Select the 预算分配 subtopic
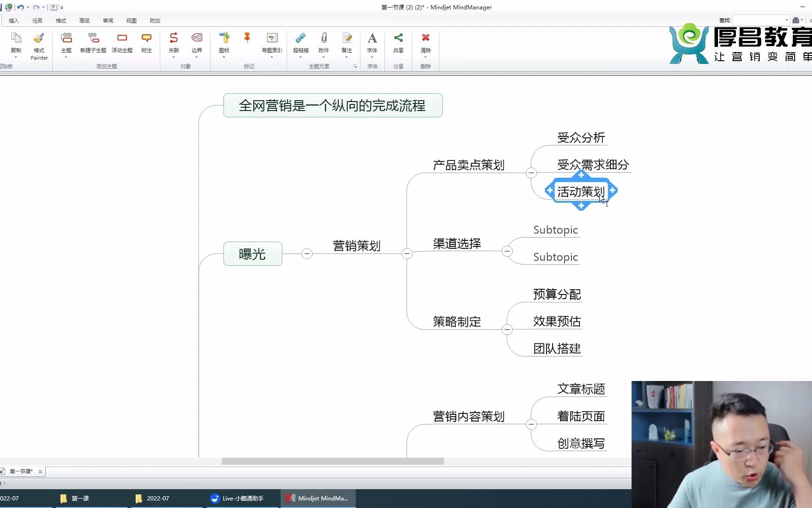The width and height of the screenshot is (812, 508). click(x=557, y=294)
